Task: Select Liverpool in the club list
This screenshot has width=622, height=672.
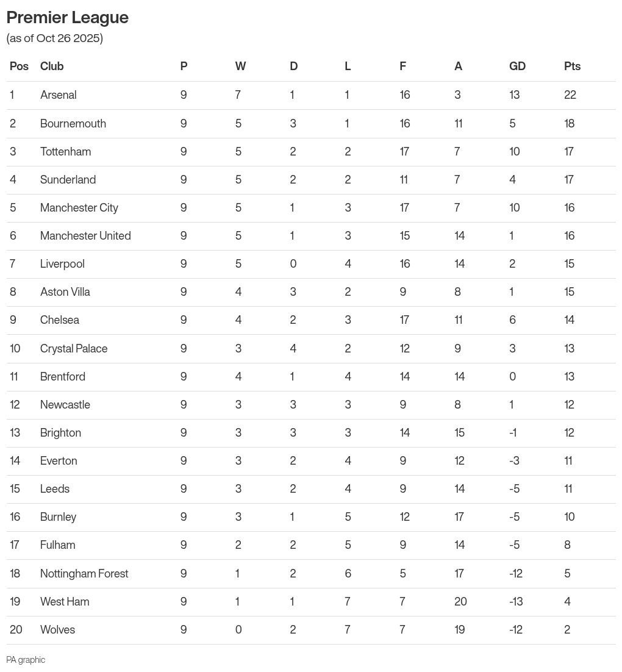Action: click(62, 263)
